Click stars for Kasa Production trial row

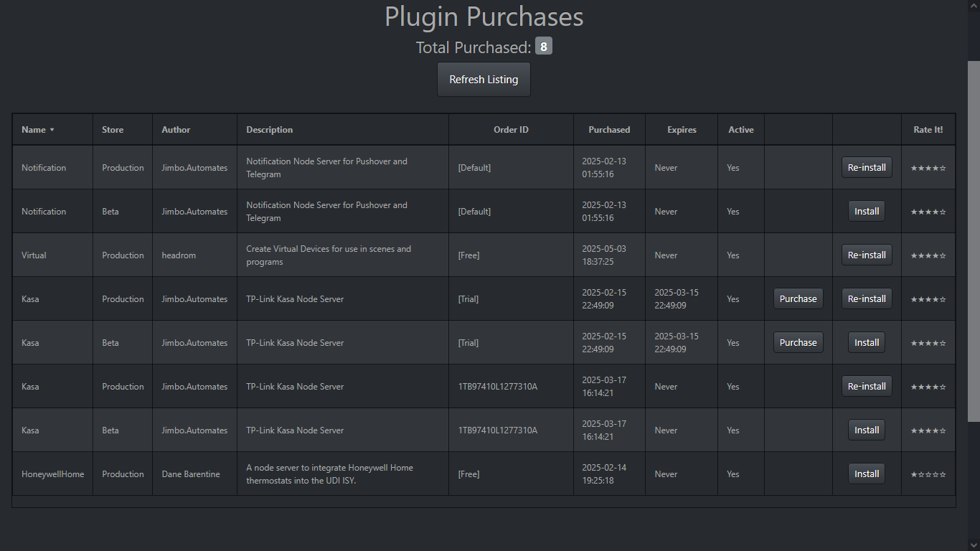pos(928,299)
